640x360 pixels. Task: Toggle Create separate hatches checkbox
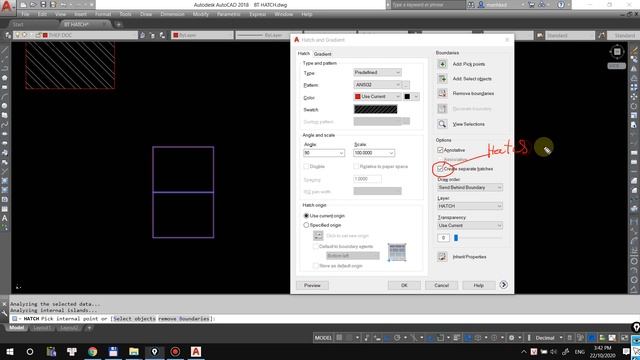440,169
